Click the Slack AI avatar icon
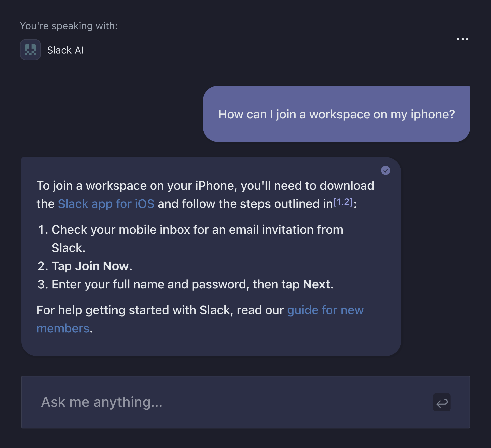 (30, 50)
